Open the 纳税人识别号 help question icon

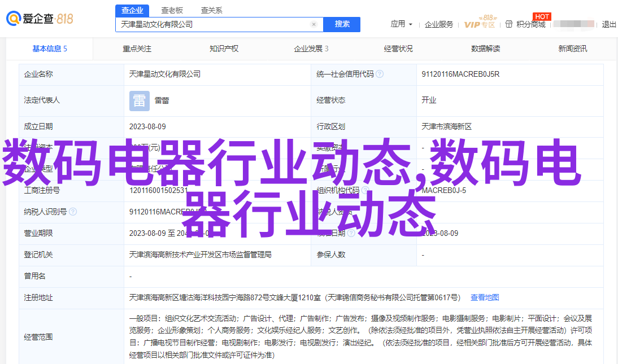[x=73, y=212]
